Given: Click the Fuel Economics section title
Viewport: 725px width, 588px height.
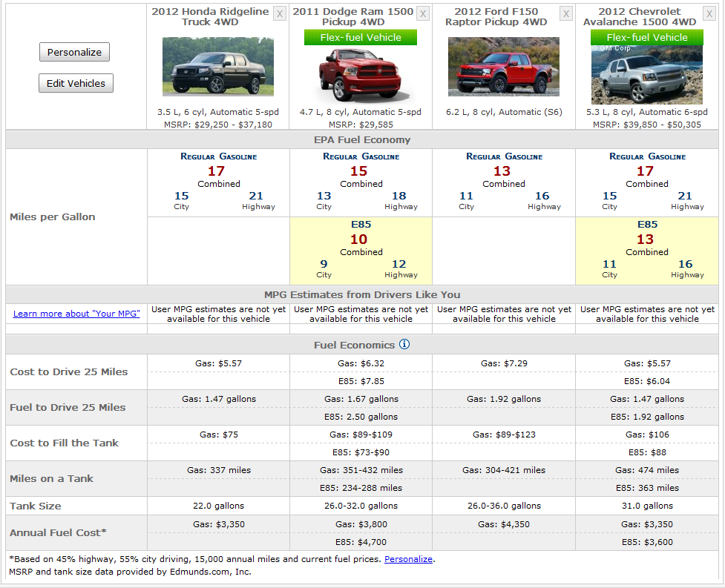Looking at the screenshot, I should [x=354, y=345].
